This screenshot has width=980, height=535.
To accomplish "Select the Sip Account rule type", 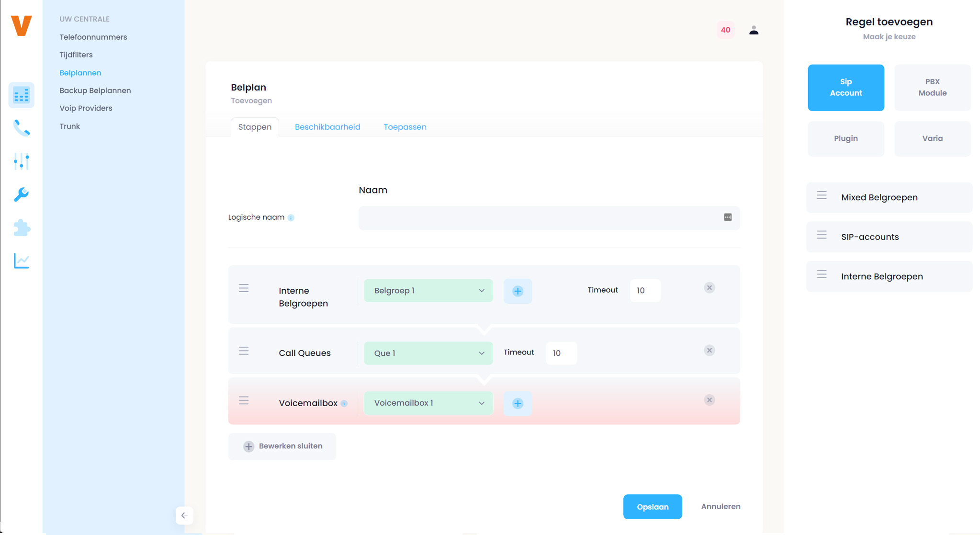I will pos(845,88).
